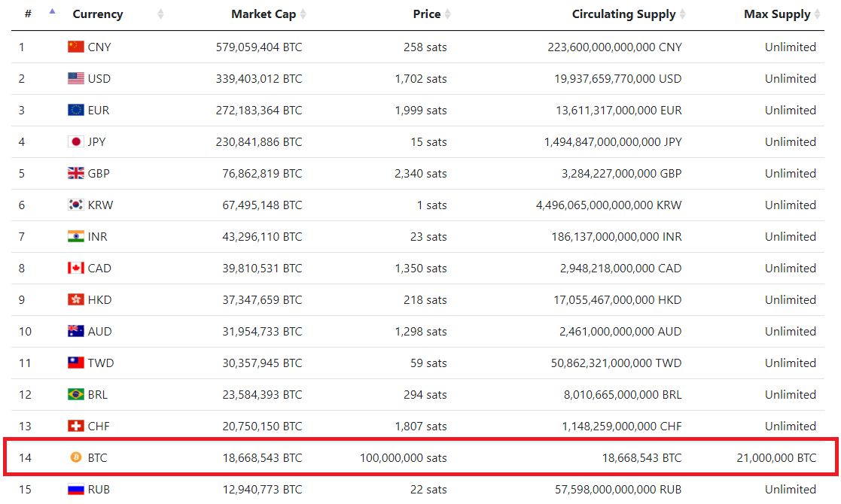The image size is (841, 504).
Task: Click the United Kingdom flag icon beside GBP
Action: [75, 174]
